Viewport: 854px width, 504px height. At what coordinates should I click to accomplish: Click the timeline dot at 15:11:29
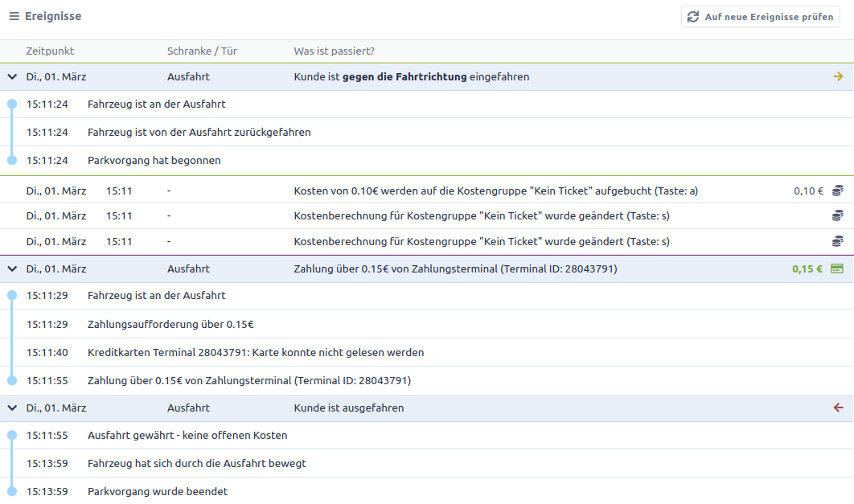point(12,296)
